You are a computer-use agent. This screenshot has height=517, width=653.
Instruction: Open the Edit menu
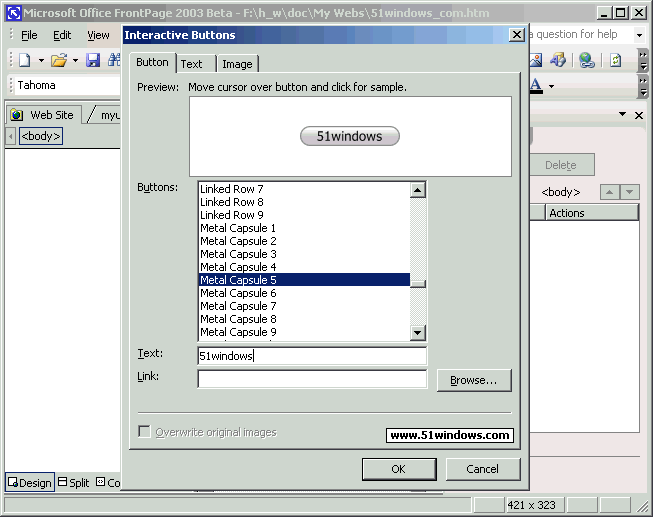coord(62,35)
